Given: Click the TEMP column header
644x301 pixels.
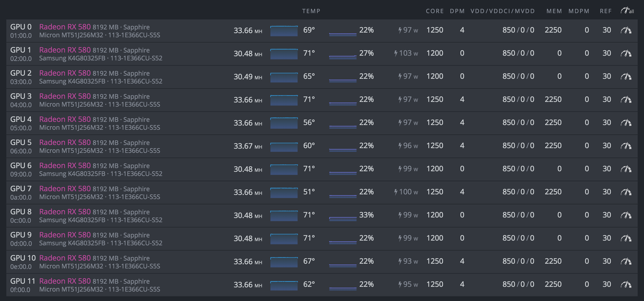Looking at the screenshot, I should tap(311, 11).
